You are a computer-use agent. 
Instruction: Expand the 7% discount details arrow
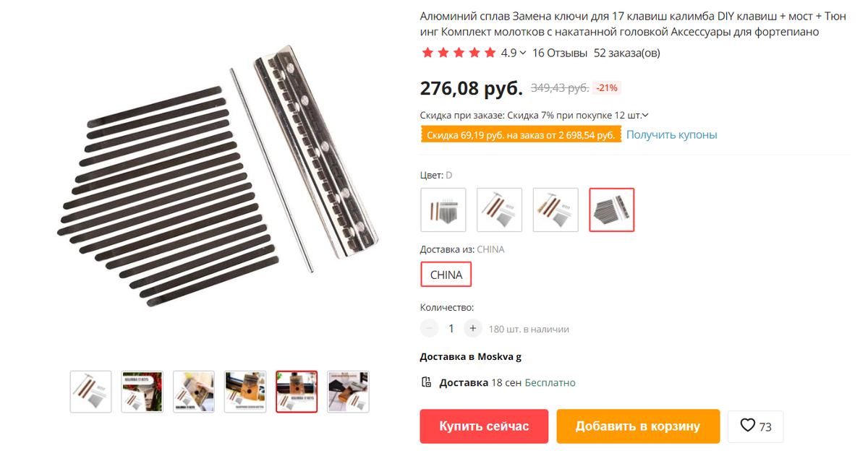click(x=645, y=115)
